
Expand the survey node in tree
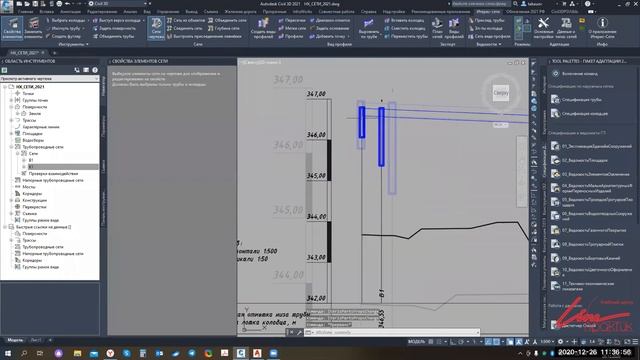pos(11,213)
